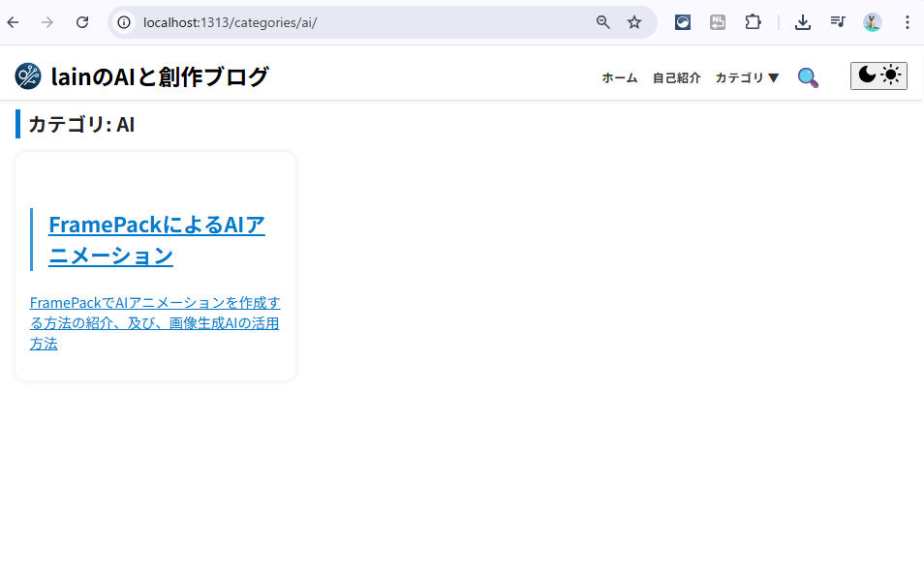Screen dimensions: 924x573
Task: Open the Chrome profile avatar
Action: point(873,22)
